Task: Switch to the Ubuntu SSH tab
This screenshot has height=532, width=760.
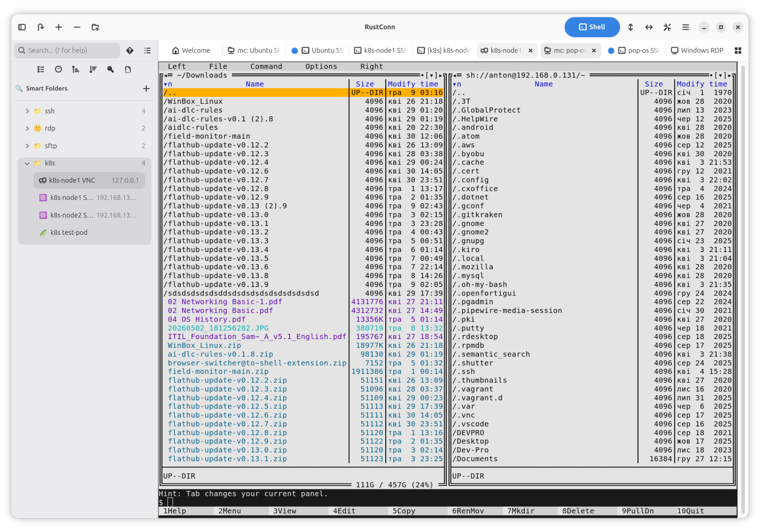Action: pos(318,51)
